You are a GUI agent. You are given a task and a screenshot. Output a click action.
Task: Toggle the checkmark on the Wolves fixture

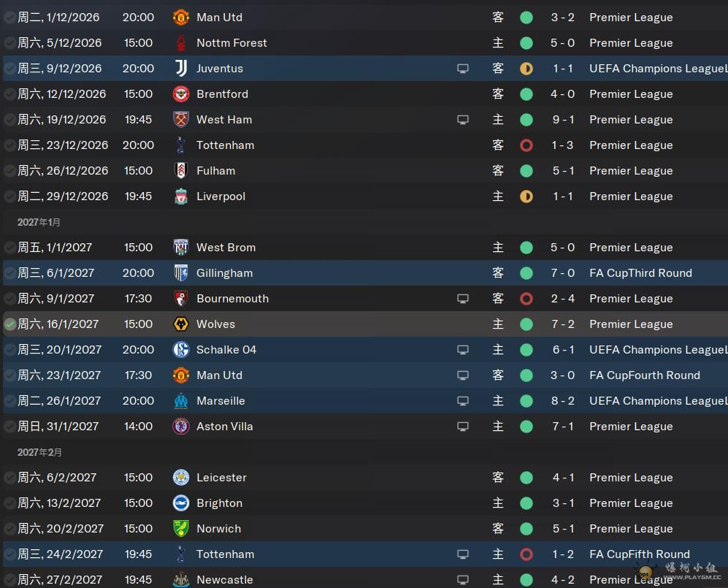pos(10,324)
